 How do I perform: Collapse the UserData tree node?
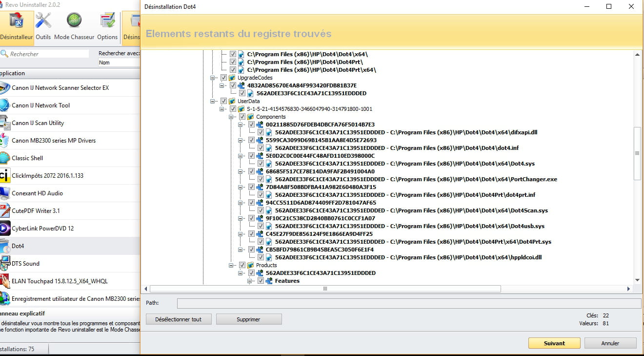click(213, 101)
